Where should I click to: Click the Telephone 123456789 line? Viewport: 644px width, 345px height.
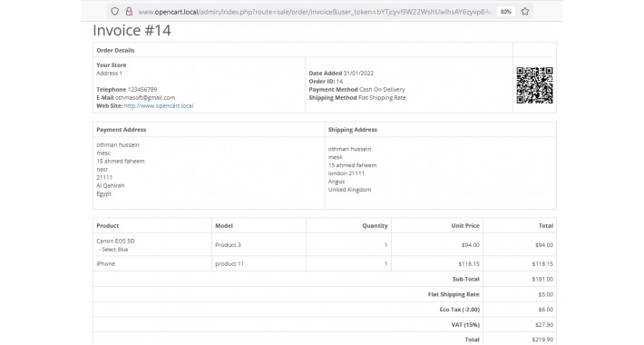126,89
